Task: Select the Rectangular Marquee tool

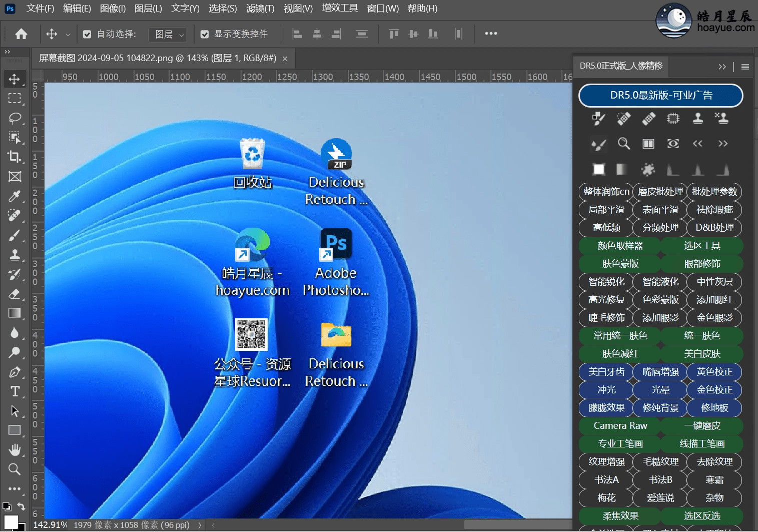Action: [15, 99]
